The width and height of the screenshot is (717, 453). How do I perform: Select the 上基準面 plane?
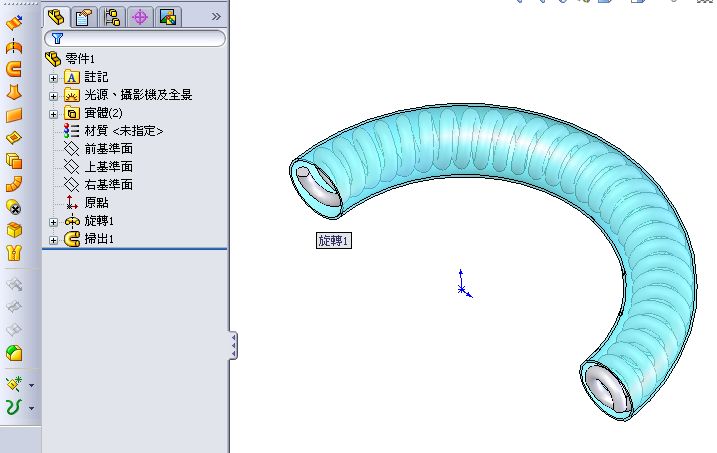(109, 166)
